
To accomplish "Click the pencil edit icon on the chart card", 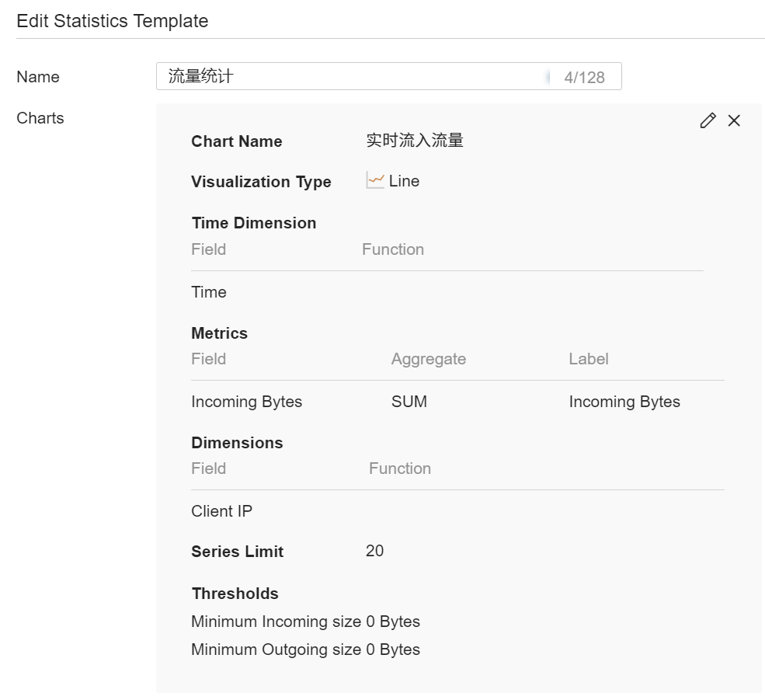I will (707, 120).
